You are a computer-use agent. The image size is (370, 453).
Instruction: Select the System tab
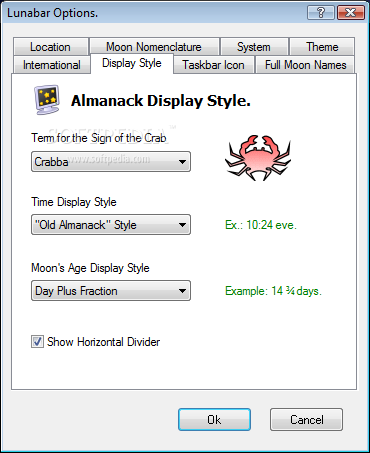pos(254,47)
